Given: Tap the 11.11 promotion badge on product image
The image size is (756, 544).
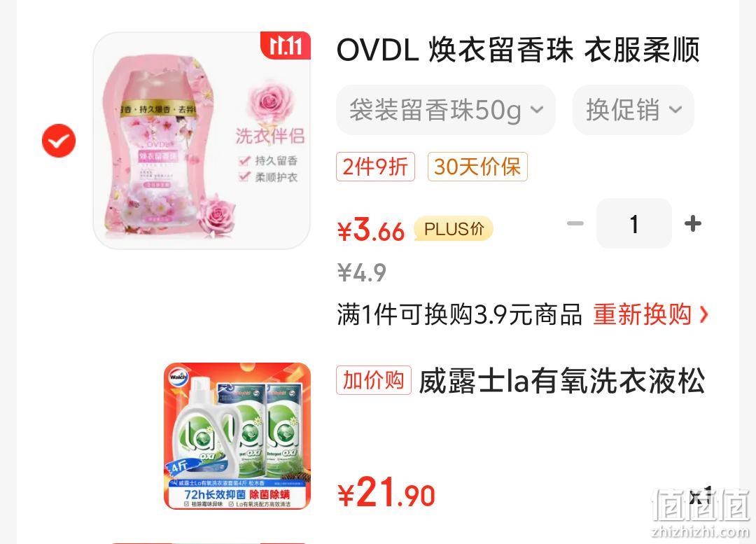Looking at the screenshot, I should tap(286, 46).
